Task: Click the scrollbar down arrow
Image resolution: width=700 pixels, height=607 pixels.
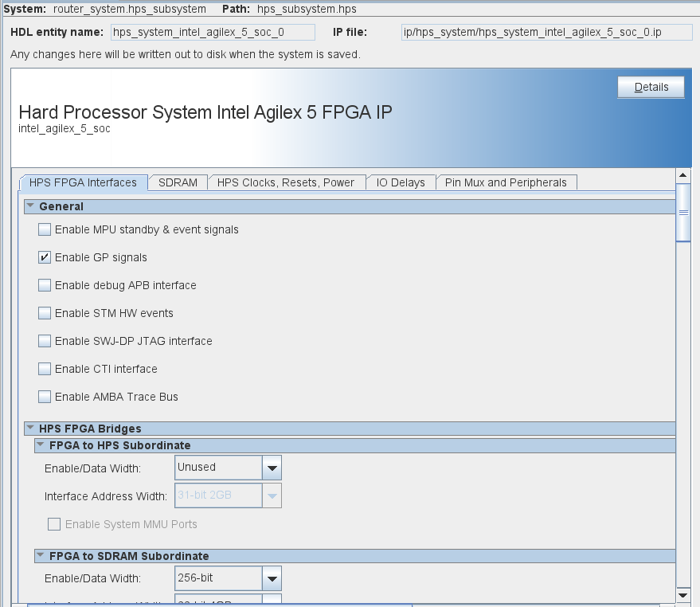Action: coord(682,595)
